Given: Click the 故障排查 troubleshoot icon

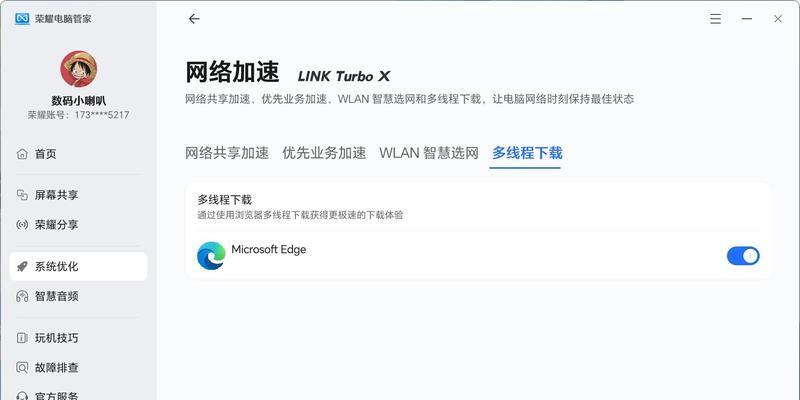Looking at the screenshot, I should tap(22, 367).
